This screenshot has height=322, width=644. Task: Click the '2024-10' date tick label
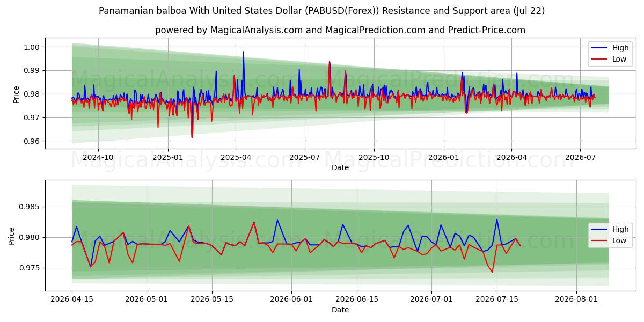[98, 157]
